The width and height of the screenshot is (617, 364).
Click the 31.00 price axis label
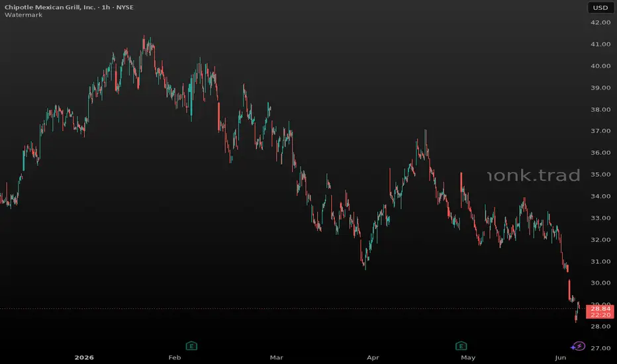tap(600, 261)
